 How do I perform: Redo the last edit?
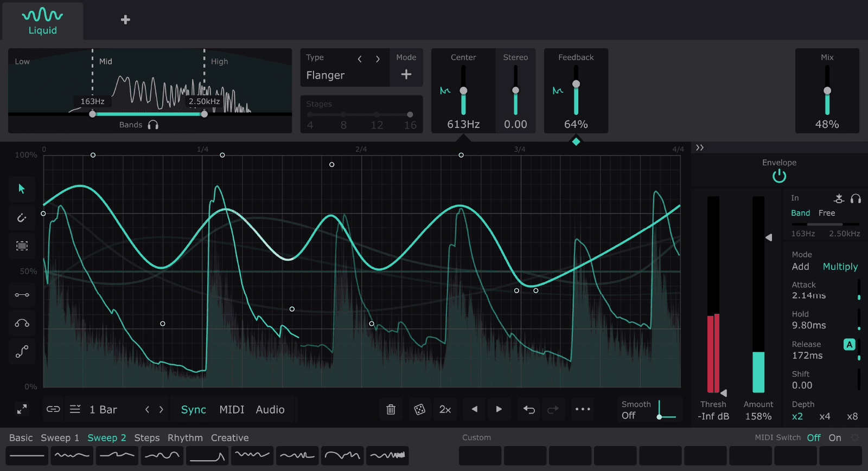pos(553,409)
